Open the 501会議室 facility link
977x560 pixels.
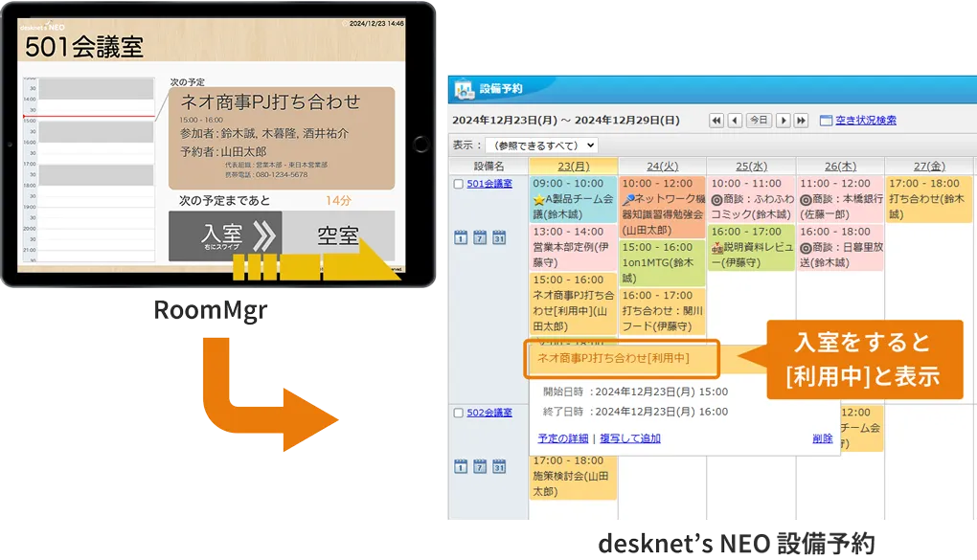[489, 184]
